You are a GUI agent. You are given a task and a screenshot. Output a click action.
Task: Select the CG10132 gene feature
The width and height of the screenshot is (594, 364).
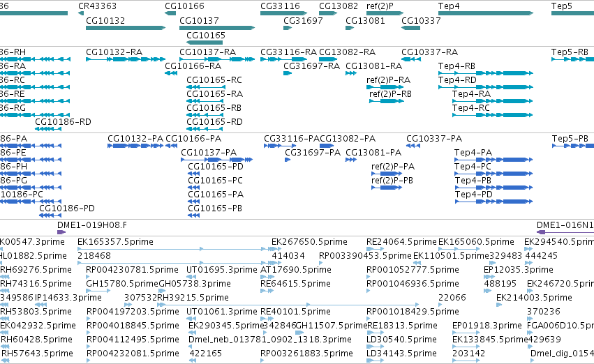coord(126,28)
